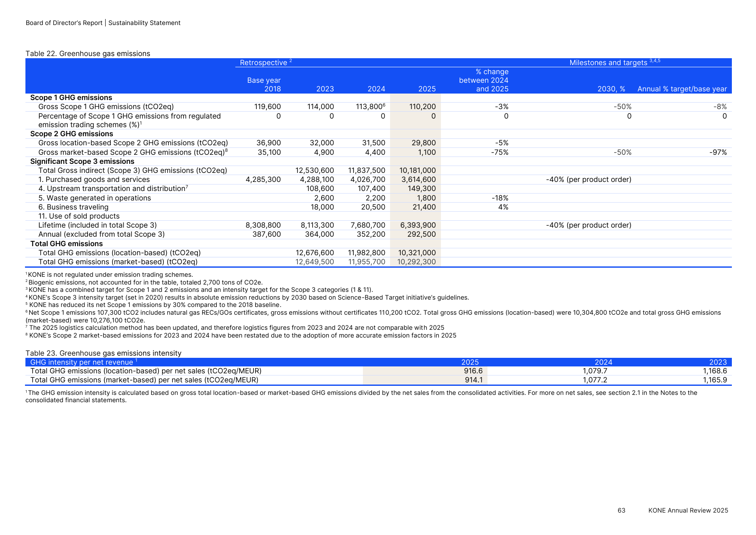Click the 'Annual (excluded from total Scope 3)' label
Image resolution: width=756 pixels, height=535 pixels.
point(102,235)
